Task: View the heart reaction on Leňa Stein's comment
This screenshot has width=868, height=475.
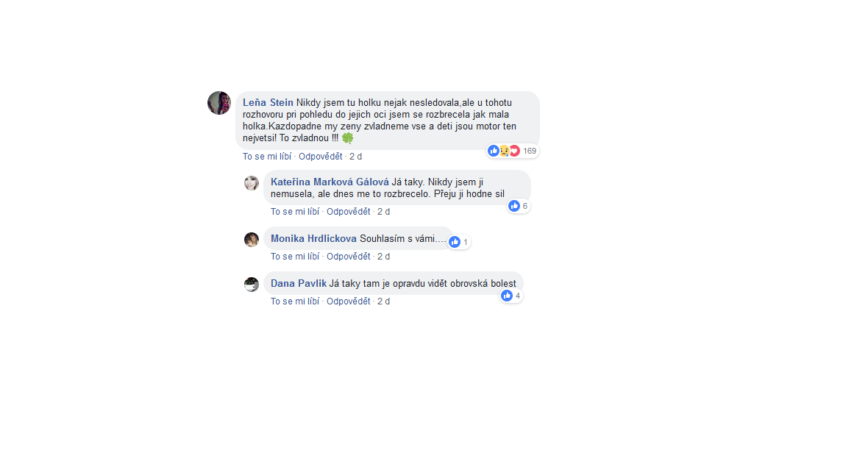Action: pos(514,151)
